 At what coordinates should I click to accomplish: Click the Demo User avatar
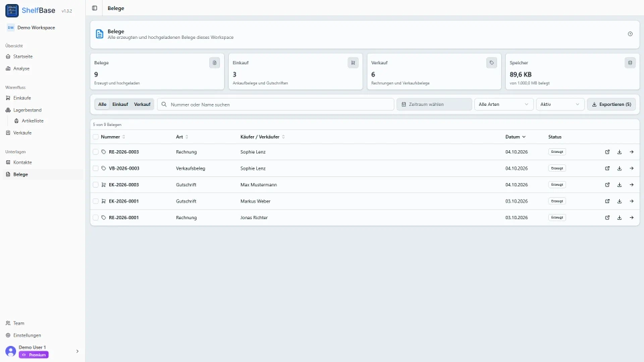tap(11, 351)
